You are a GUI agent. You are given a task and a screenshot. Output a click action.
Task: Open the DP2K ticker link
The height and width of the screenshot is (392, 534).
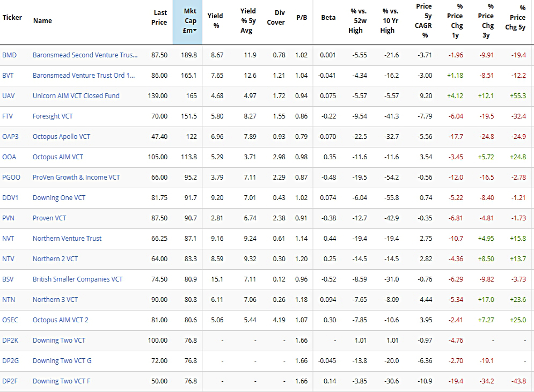click(x=10, y=341)
